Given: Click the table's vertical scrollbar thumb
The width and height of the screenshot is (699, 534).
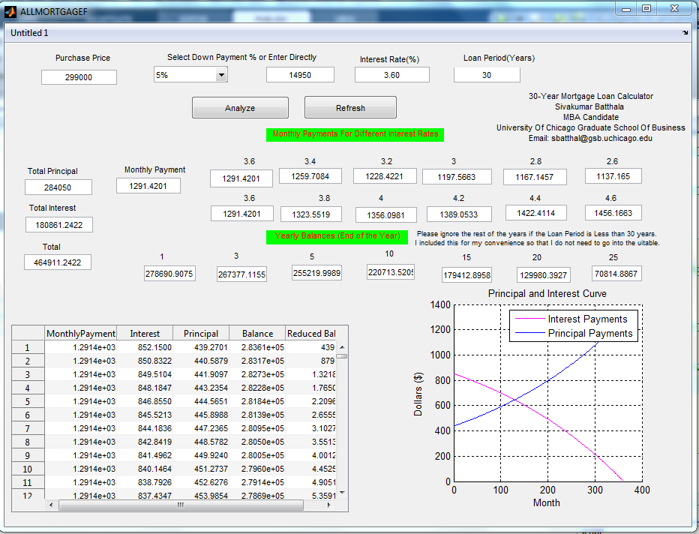Looking at the screenshot, I should (x=342, y=356).
